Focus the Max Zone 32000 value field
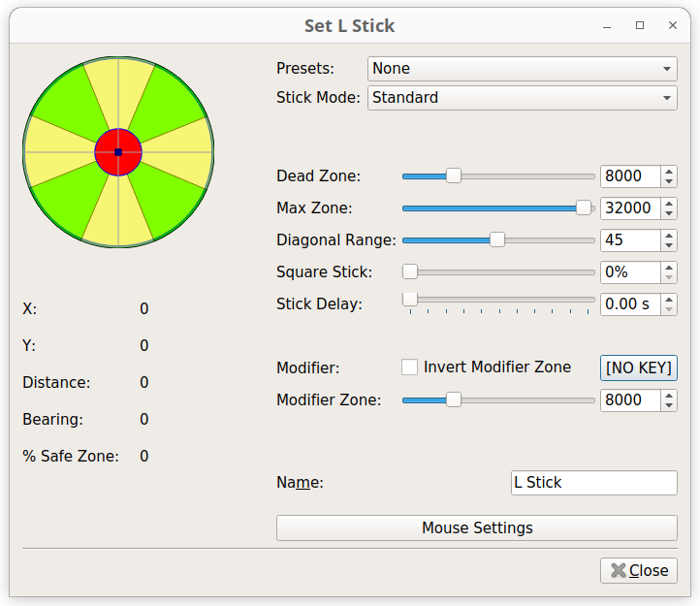 [x=630, y=208]
